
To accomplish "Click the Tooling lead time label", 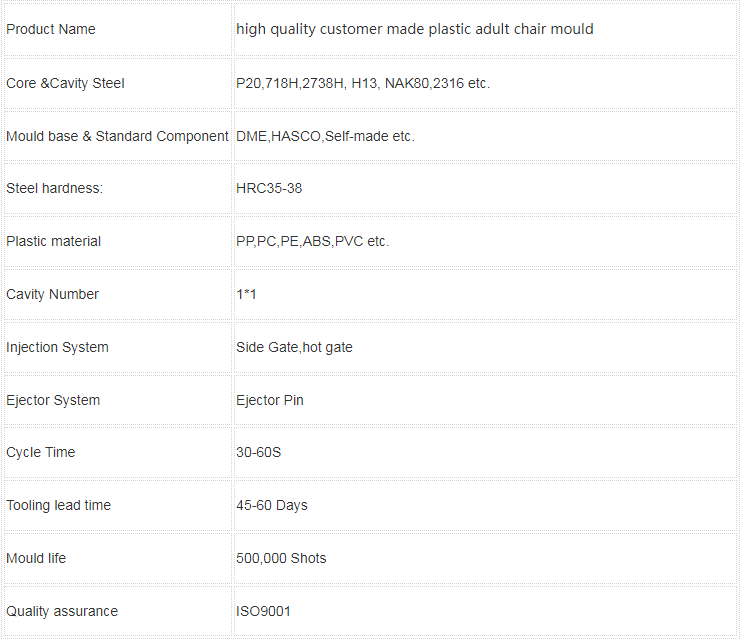I will (x=59, y=505).
